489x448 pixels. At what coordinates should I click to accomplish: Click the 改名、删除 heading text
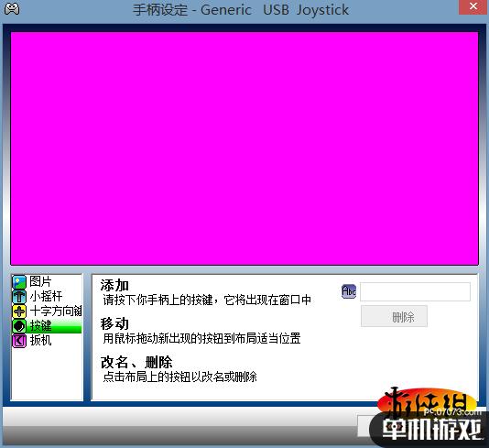click(x=136, y=362)
